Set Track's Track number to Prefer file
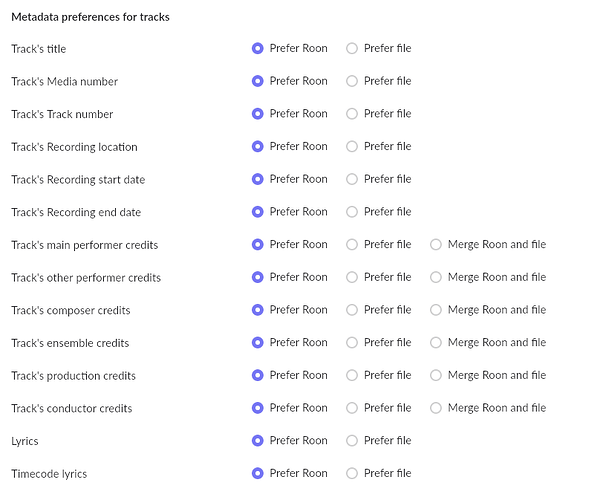This screenshot has width=600, height=500. 352,114
